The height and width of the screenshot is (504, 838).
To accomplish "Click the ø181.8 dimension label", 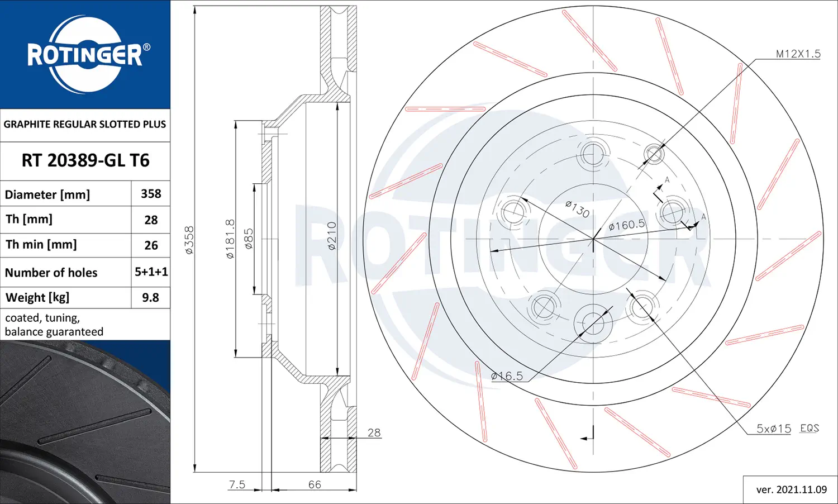I will [x=230, y=239].
